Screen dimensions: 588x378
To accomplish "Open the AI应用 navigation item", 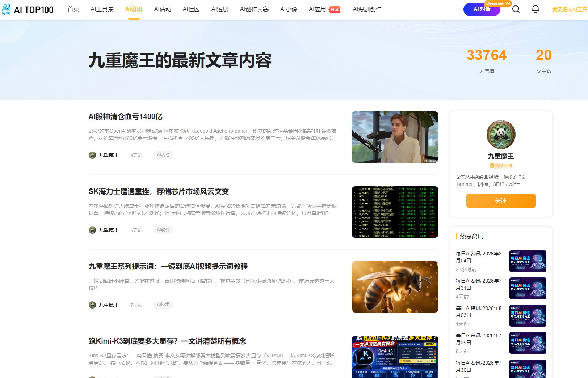I will 318,9.
